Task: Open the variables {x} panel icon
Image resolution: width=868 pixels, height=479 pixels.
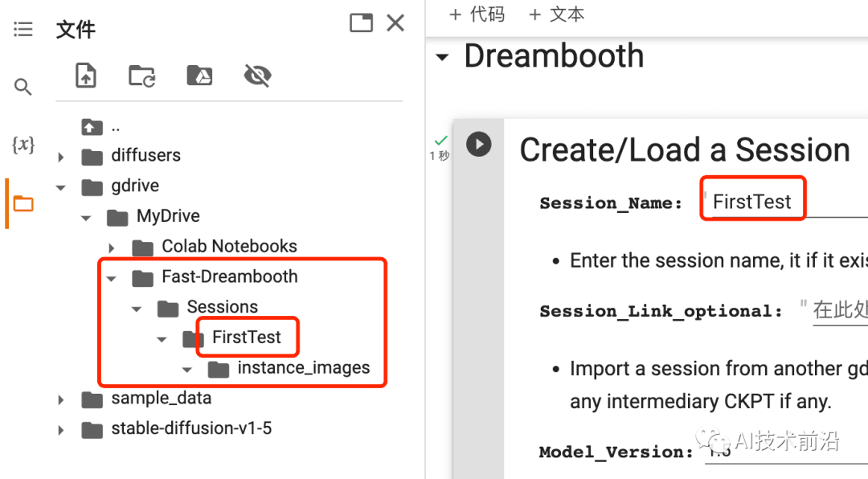Action: 23,145
